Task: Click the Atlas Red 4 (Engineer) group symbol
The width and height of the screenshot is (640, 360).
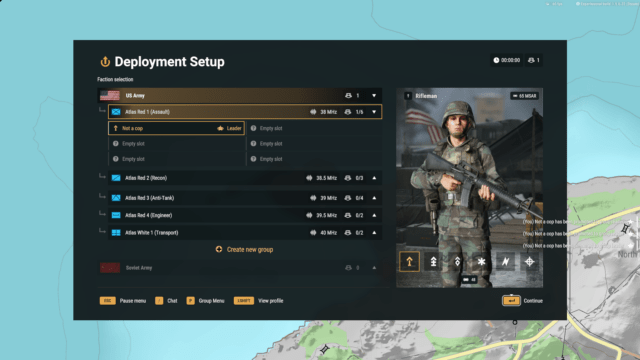Action: coord(116,215)
